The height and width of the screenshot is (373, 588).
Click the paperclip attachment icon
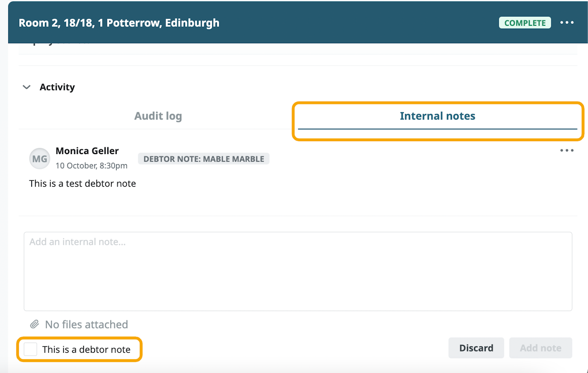point(34,325)
